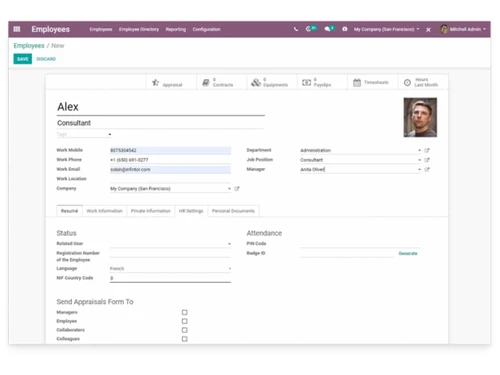This screenshot has height=375, width=500.
Task: Focus the Work Mobile input field
Action: click(x=170, y=150)
